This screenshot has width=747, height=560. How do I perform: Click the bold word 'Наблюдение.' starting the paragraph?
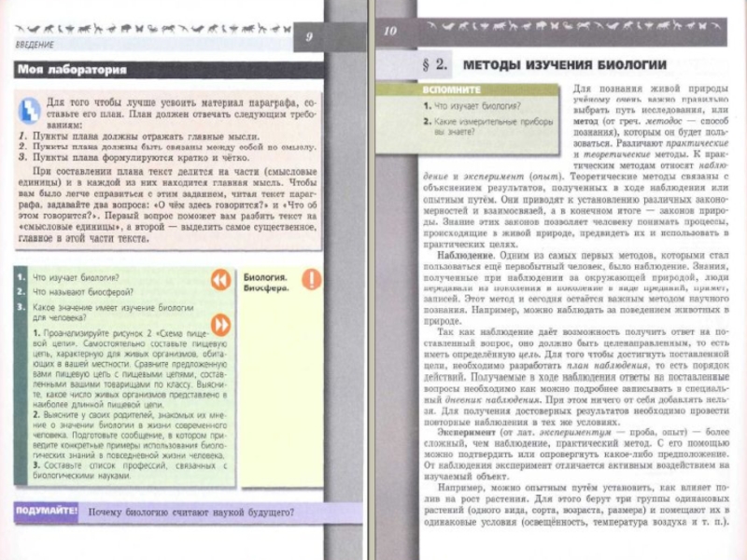click(x=466, y=255)
